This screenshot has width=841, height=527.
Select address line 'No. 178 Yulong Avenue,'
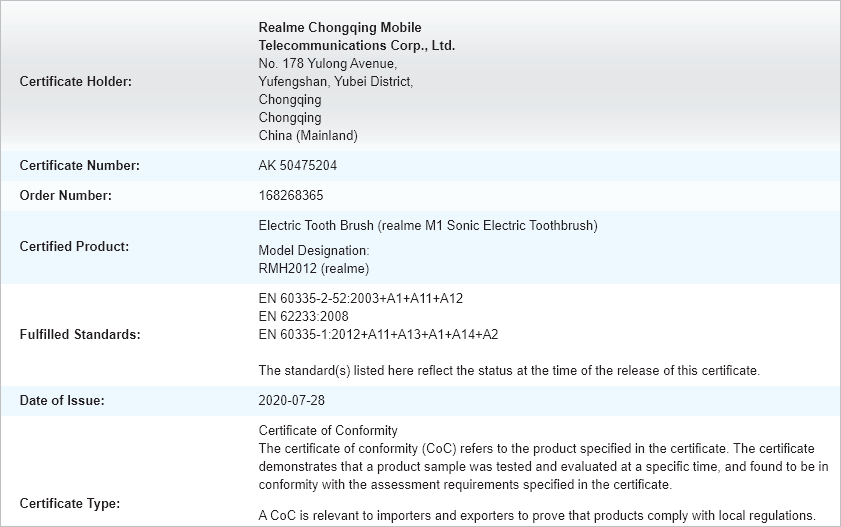[x=328, y=63]
